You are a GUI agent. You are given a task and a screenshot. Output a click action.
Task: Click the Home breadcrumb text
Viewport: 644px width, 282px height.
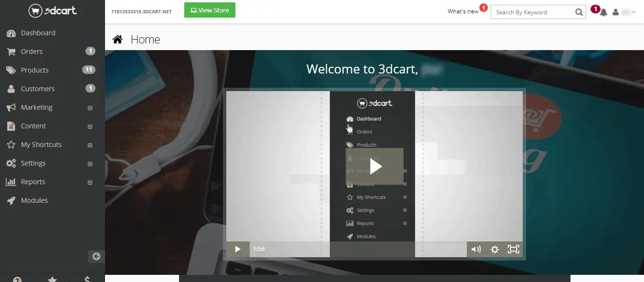(145, 40)
